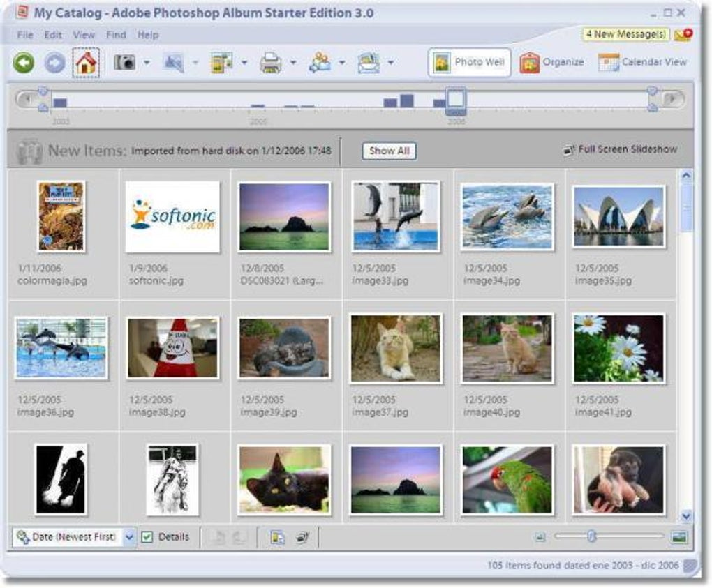
Task: Click the Share people icon
Action: coord(320,63)
